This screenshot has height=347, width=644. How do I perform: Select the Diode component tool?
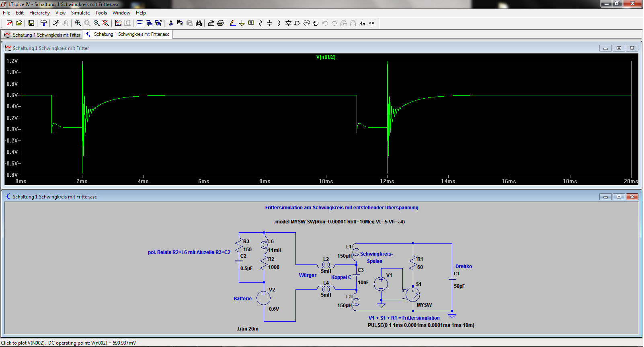click(288, 23)
